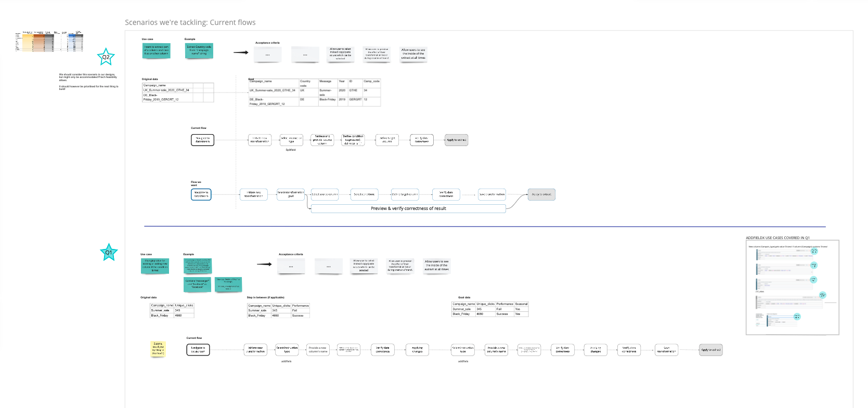Open the ADDFIELDX use cases image frame
868x408 pixels.
(792, 287)
